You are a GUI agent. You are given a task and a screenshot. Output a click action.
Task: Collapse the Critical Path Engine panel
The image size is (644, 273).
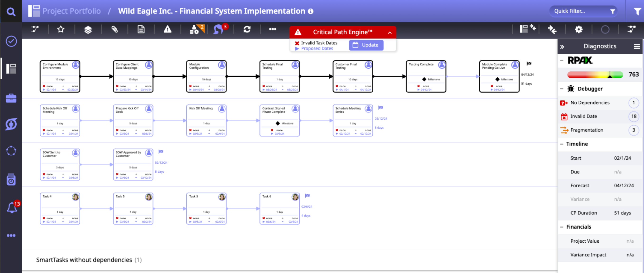click(x=390, y=33)
